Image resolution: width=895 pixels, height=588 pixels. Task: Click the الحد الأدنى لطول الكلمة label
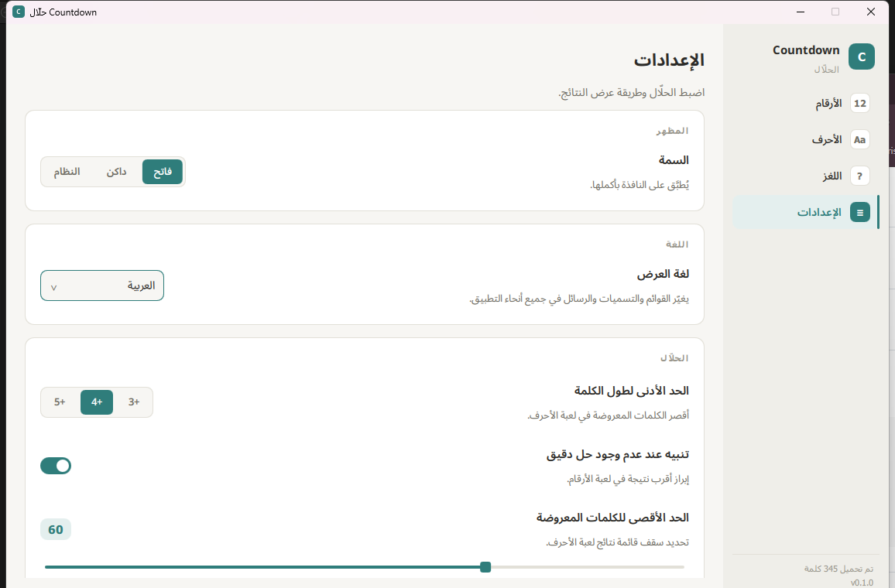click(x=631, y=391)
